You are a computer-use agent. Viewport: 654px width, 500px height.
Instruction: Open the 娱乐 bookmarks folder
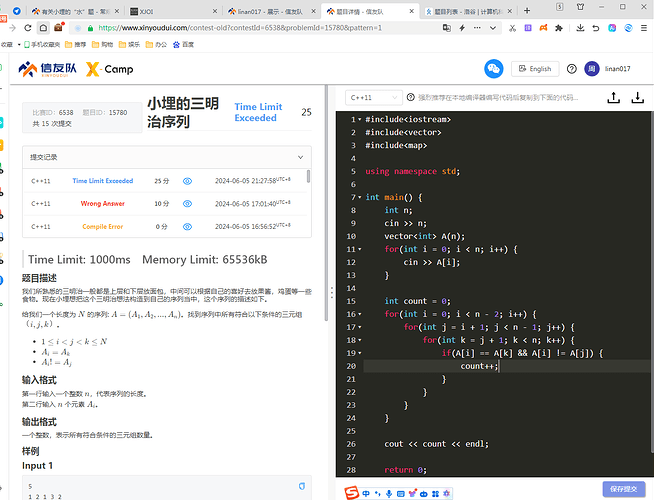[129, 44]
